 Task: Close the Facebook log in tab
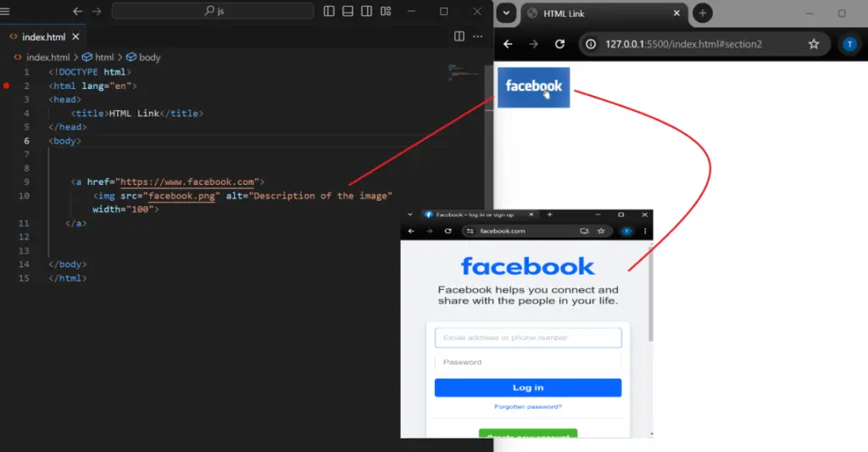531,215
